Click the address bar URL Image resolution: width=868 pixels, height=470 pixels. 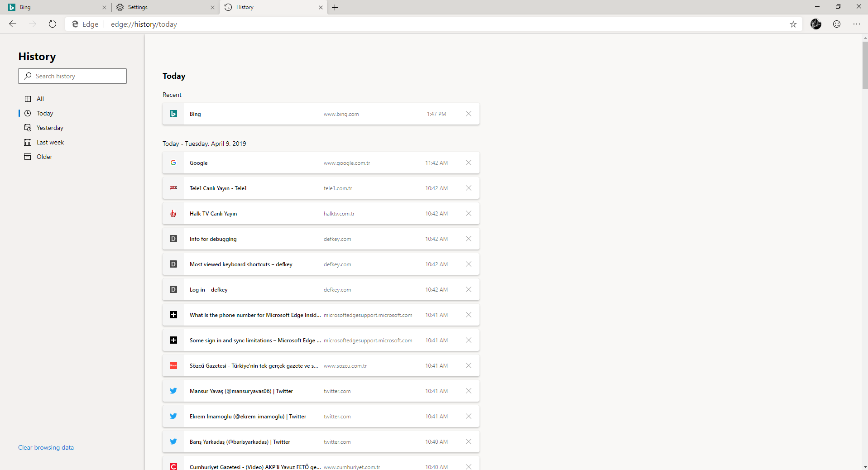click(x=144, y=24)
